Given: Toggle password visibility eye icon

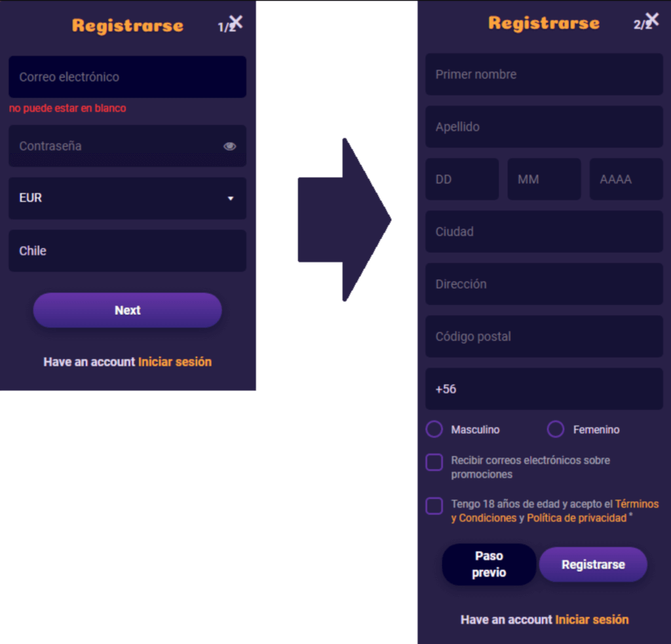Looking at the screenshot, I should 230,146.
